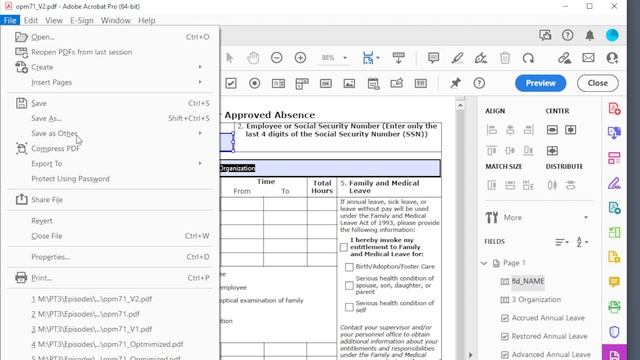This screenshot has height=360, width=640.
Task: Add an OK button form field
Action: 326,83
